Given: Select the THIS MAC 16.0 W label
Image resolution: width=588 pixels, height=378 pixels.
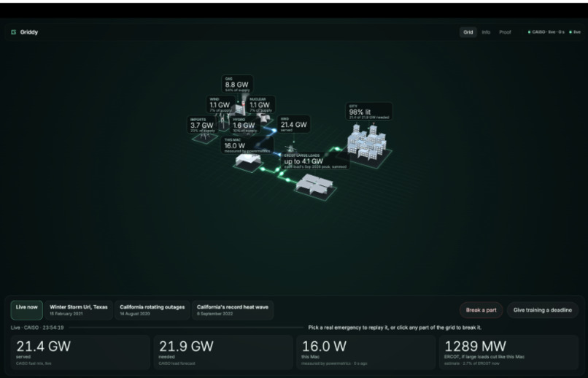Looking at the screenshot, I should pos(247,145).
